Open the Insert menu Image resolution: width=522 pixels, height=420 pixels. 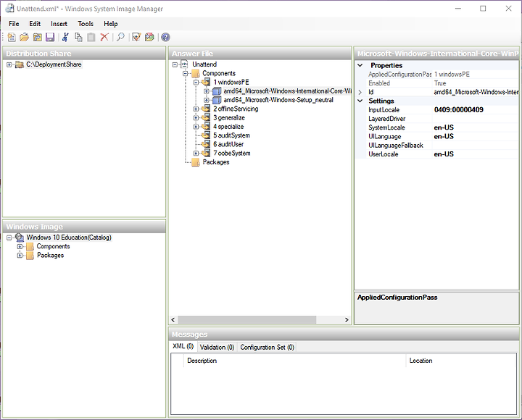coord(59,24)
